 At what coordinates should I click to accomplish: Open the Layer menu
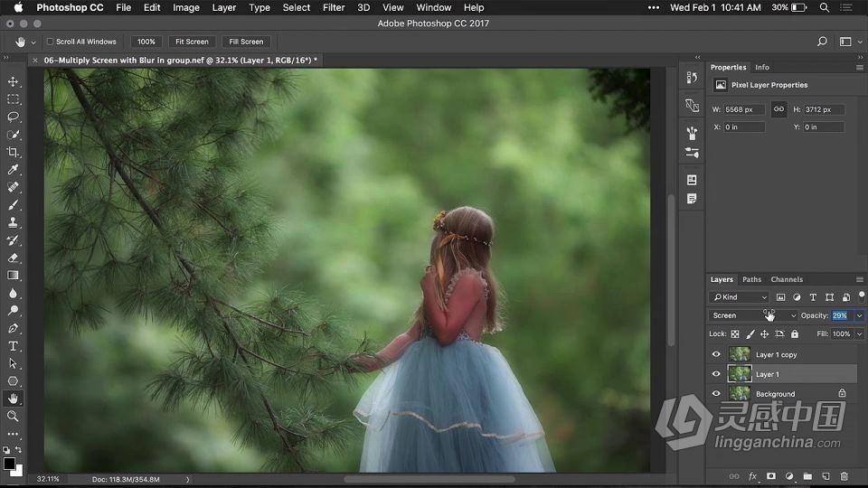(x=224, y=8)
